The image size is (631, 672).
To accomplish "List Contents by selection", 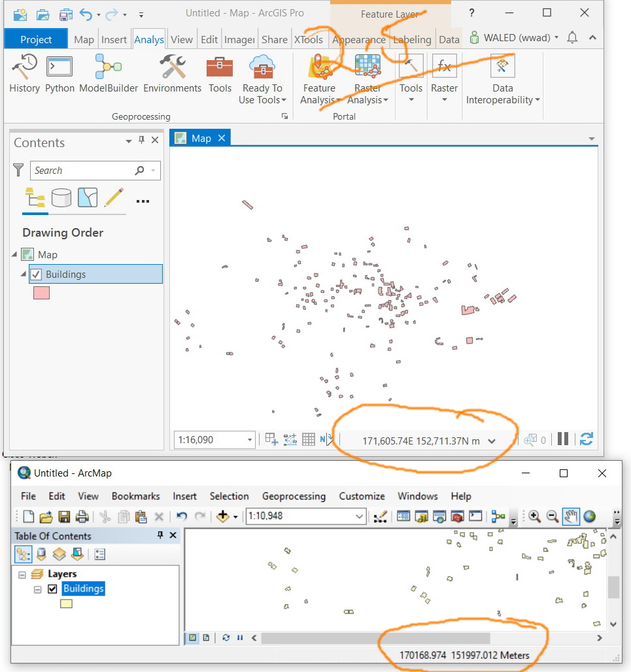I will tap(88, 198).
